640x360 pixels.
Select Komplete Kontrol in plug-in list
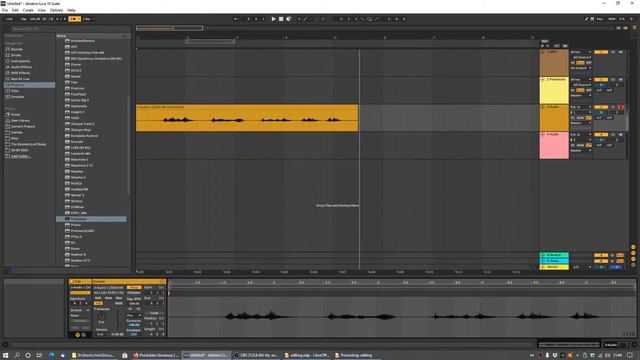click(x=84, y=136)
